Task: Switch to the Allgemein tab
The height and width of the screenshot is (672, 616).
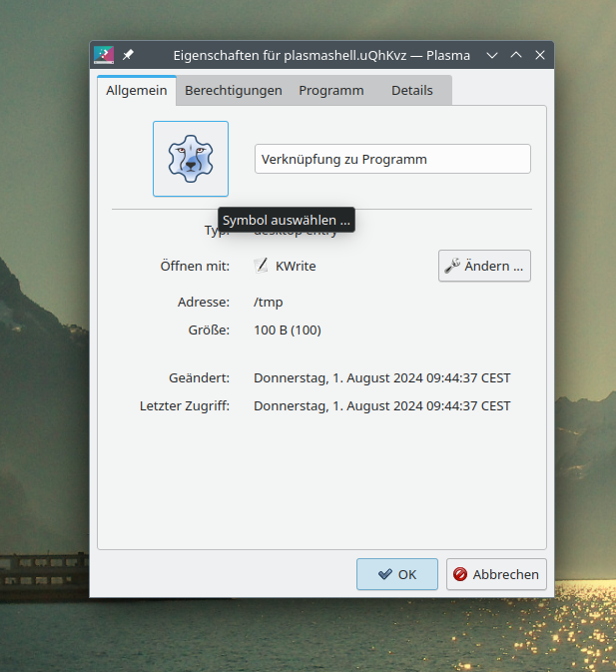Action: (x=137, y=91)
